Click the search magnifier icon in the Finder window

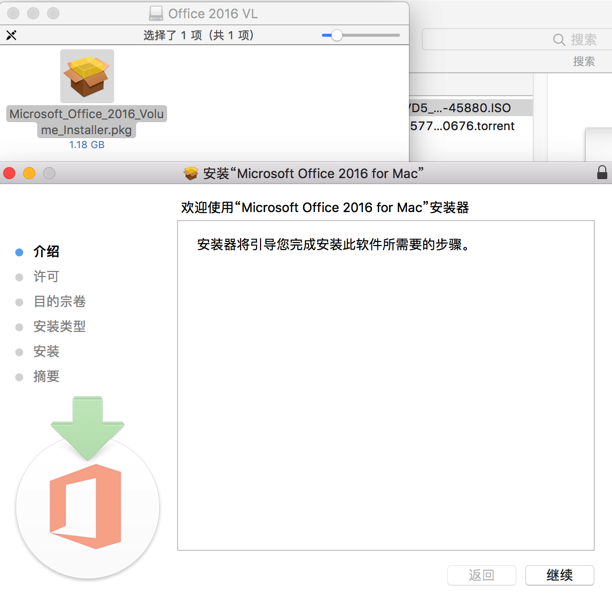(559, 39)
